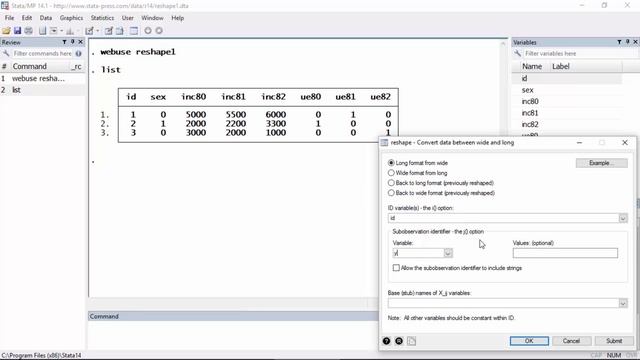The image size is (640, 360).
Task: Close the Review panel
Action: (80, 42)
